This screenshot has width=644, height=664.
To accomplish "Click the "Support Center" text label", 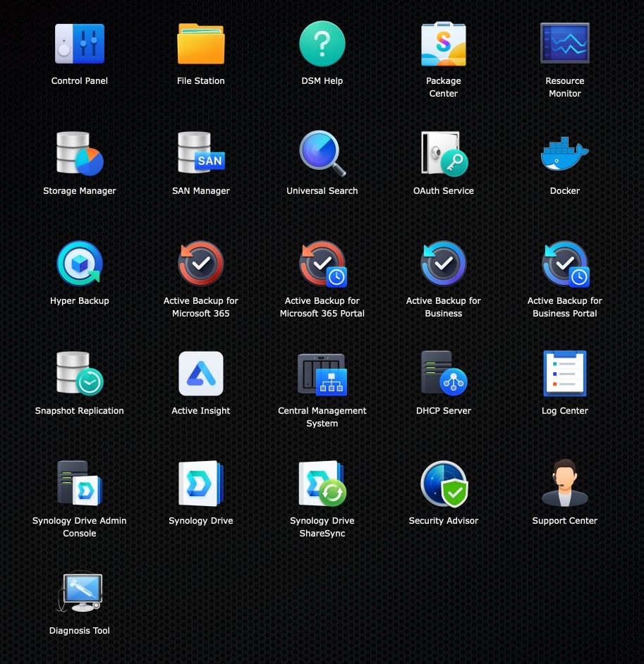I will (565, 521).
